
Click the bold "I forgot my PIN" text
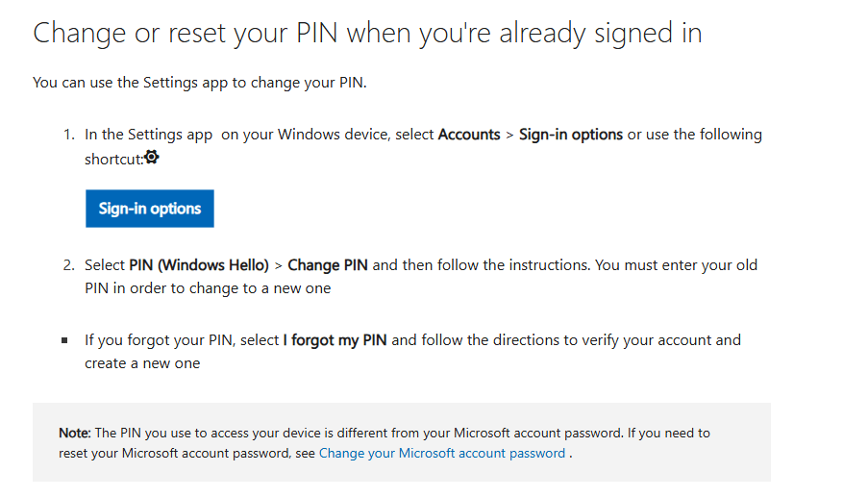[x=335, y=340]
